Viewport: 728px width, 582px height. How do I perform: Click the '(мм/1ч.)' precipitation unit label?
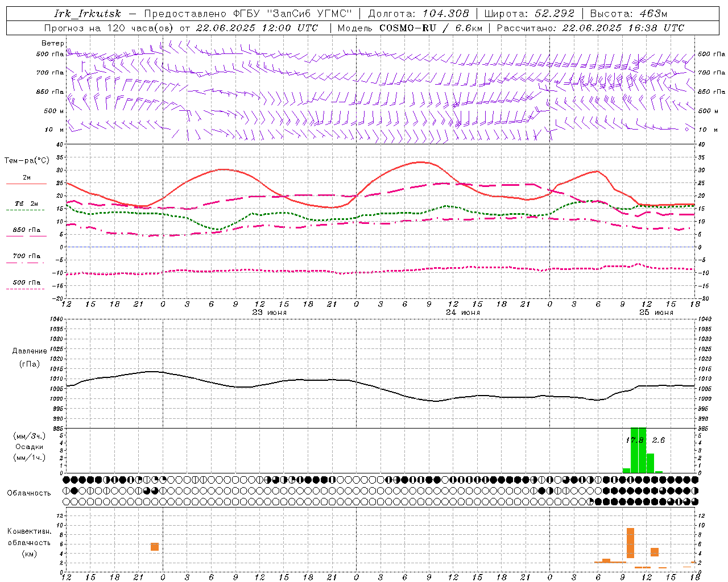click(30, 458)
